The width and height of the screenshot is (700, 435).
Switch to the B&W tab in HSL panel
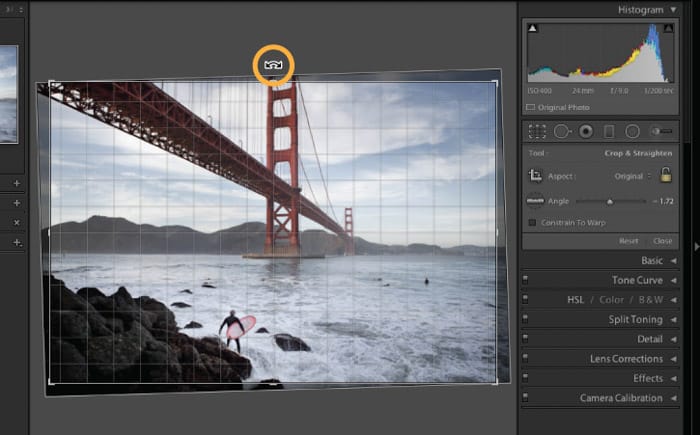click(x=650, y=300)
